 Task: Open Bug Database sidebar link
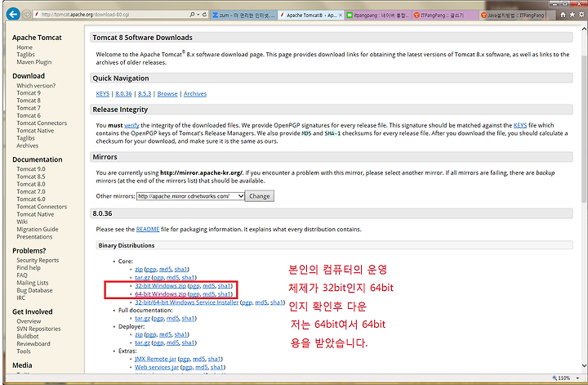point(34,290)
